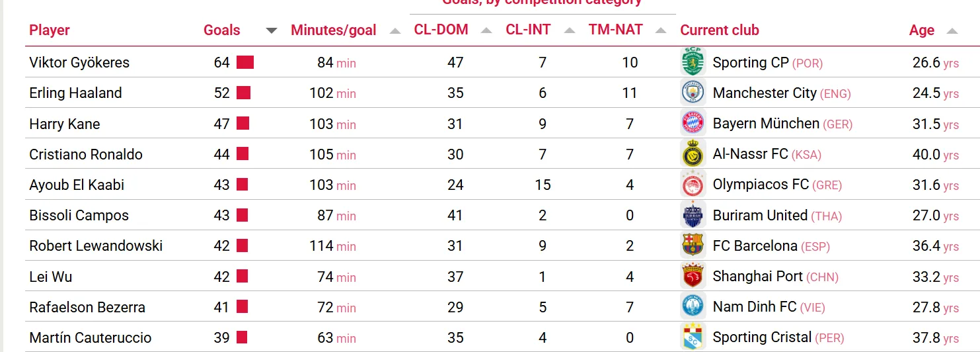Click the Olympiacos FC club crest
980x352 pixels.
pyautogui.click(x=693, y=185)
